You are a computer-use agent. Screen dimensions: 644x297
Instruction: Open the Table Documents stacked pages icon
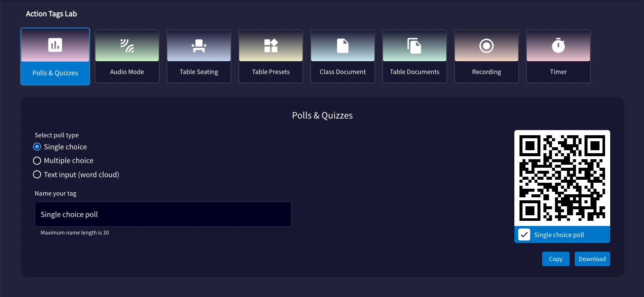tap(414, 46)
